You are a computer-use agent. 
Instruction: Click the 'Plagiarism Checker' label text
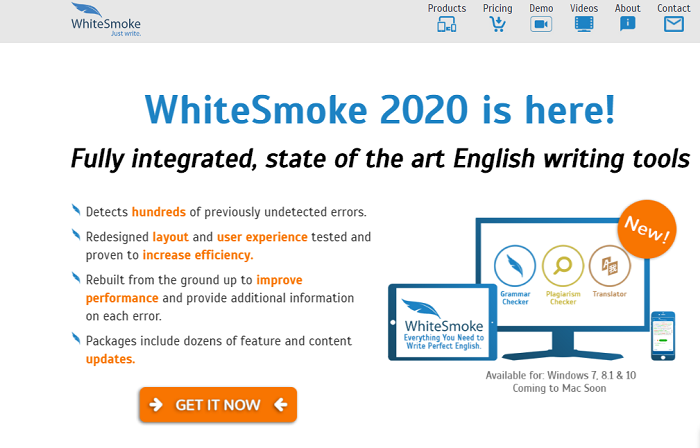pyautogui.click(x=563, y=298)
